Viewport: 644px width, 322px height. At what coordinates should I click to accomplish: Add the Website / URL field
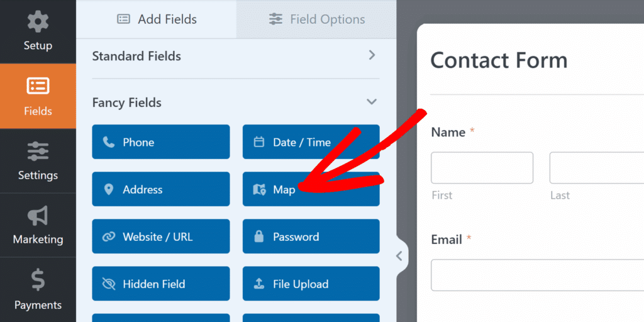[161, 237]
